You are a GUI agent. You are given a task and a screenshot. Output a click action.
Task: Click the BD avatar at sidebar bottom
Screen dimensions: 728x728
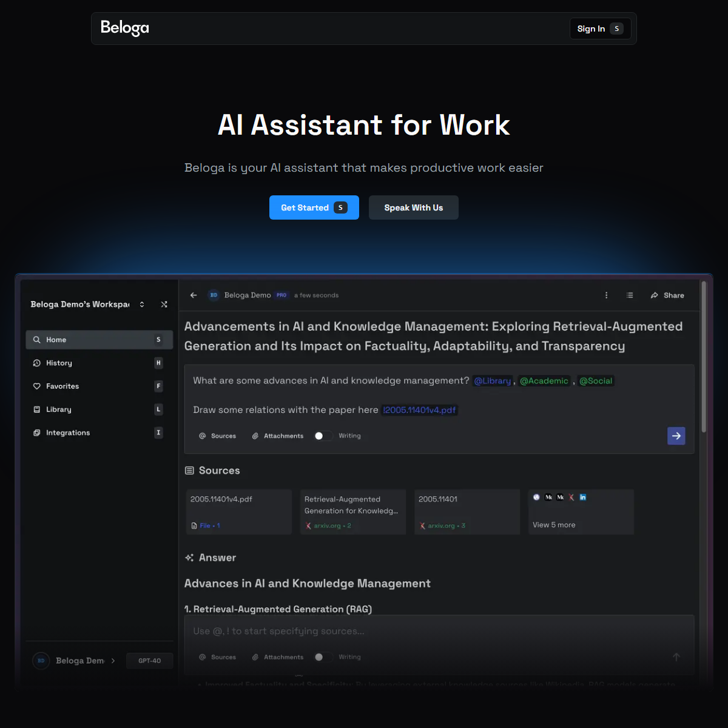[41, 661]
